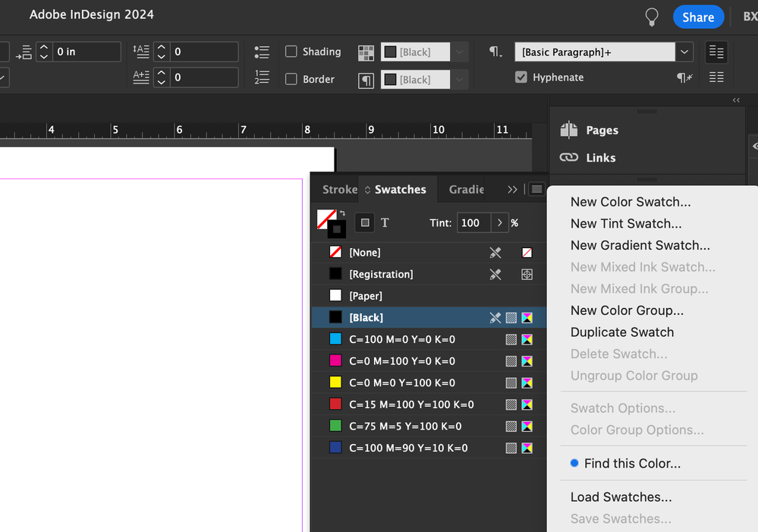Open the shading color dropdown arrow

(458, 52)
